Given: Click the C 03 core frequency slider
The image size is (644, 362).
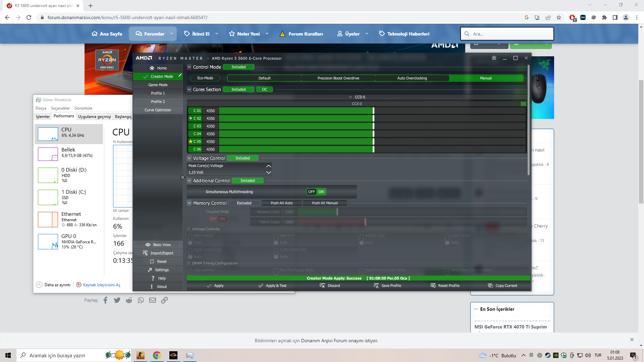Looking at the screenshot, I should tap(373, 126).
